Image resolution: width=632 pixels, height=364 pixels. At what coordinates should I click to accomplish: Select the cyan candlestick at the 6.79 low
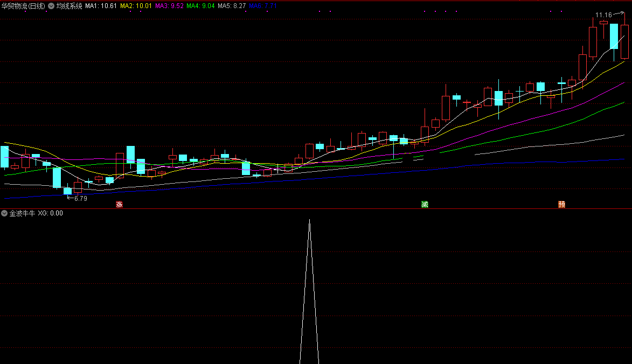tap(67, 191)
